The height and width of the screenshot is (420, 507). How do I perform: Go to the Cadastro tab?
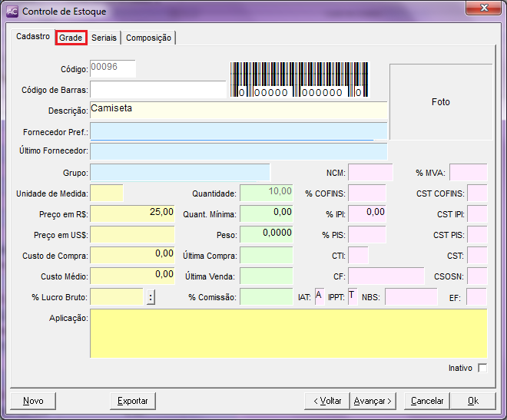33,37
